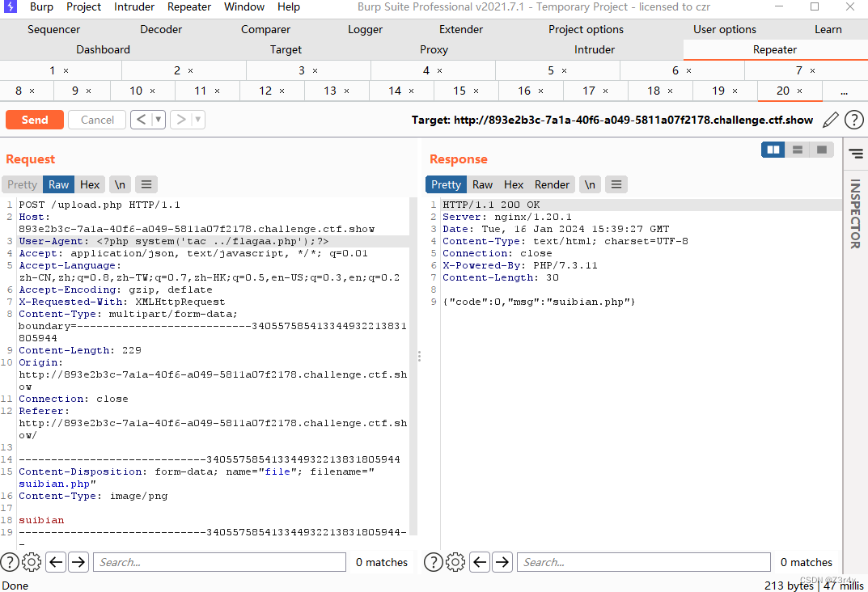Viewport: 868px width, 592px height.
Task: Go forward to next request in history
Action: 181,120
